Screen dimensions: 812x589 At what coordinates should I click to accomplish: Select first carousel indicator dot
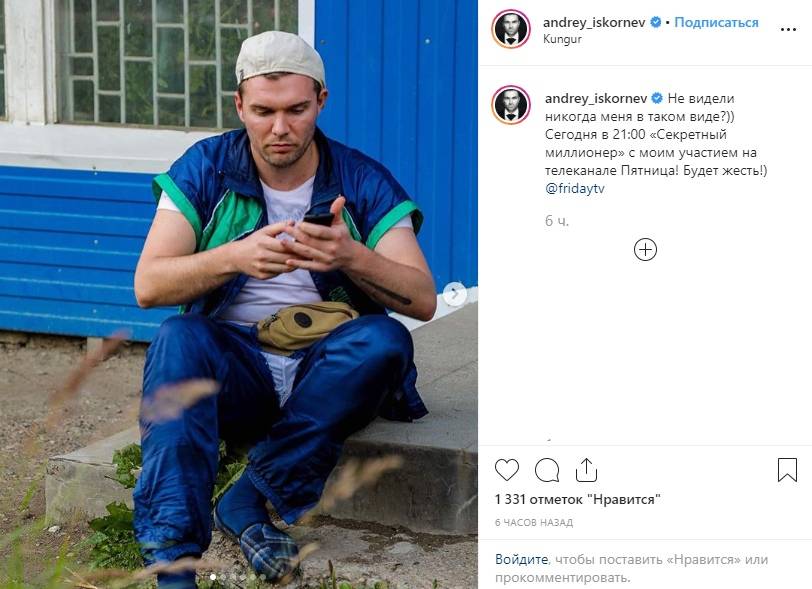pyautogui.click(x=213, y=577)
